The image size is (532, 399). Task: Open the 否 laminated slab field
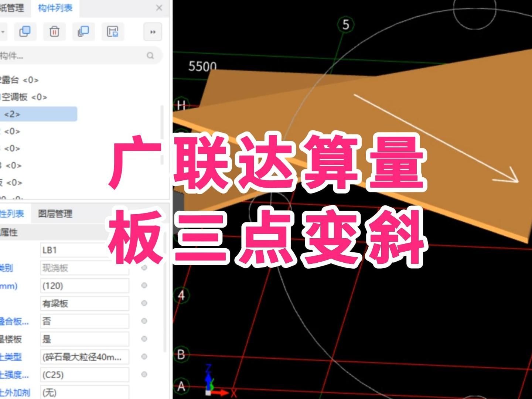[x=85, y=321]
